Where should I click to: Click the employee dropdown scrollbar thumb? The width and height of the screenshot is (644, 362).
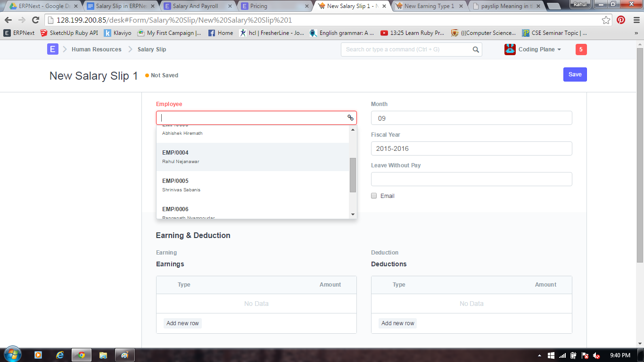click(353, 175)
